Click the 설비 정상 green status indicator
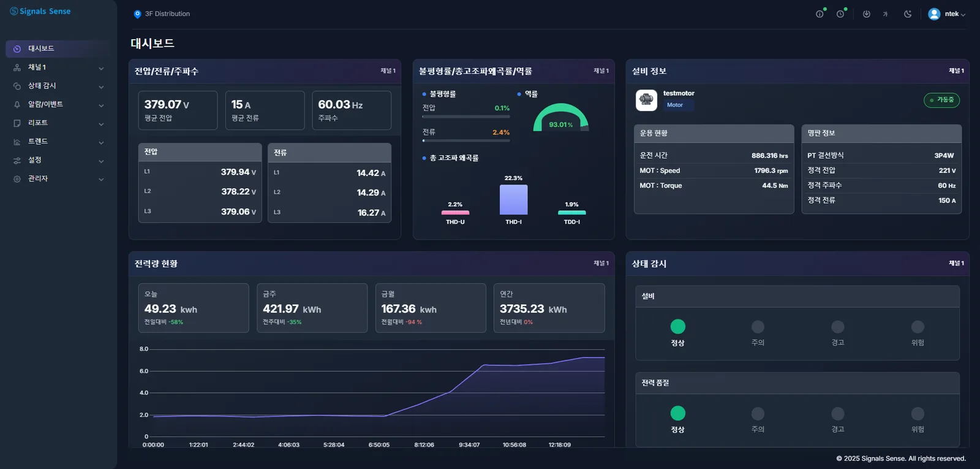Viewport: 980px width, 469px height. (x=677, y=327)
